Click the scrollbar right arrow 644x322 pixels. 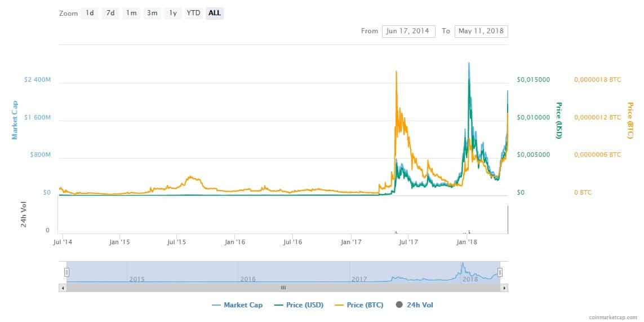(504, 288)
